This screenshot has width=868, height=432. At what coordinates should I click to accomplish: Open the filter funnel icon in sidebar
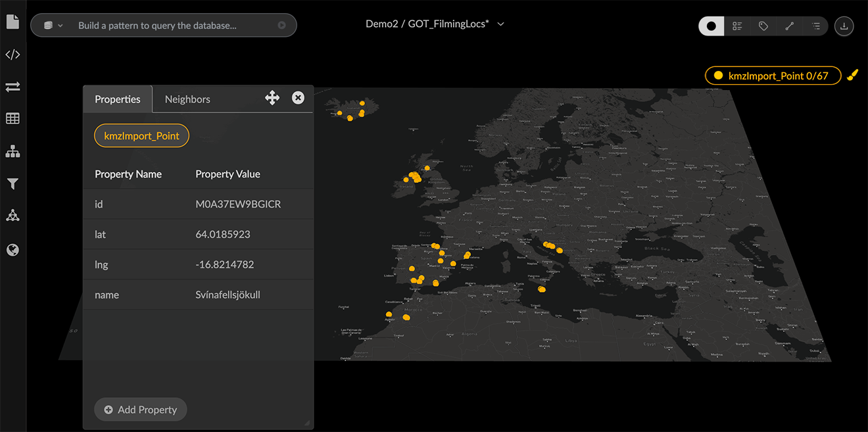tap(12, 184)
